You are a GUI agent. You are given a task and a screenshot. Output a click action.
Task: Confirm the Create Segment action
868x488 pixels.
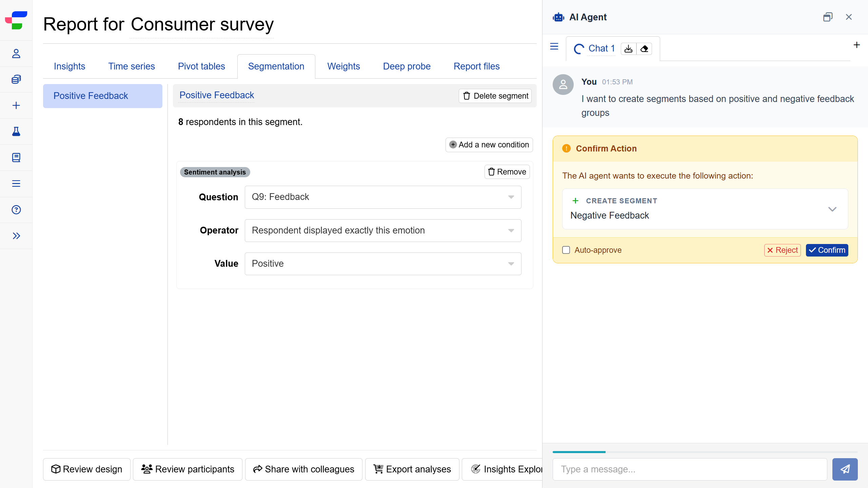click(x=827, y=250)
